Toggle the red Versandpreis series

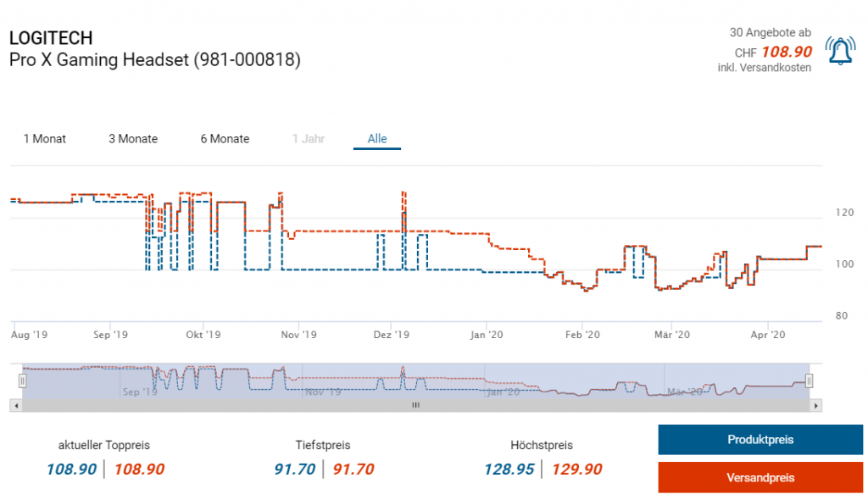[x=760, y=478]
